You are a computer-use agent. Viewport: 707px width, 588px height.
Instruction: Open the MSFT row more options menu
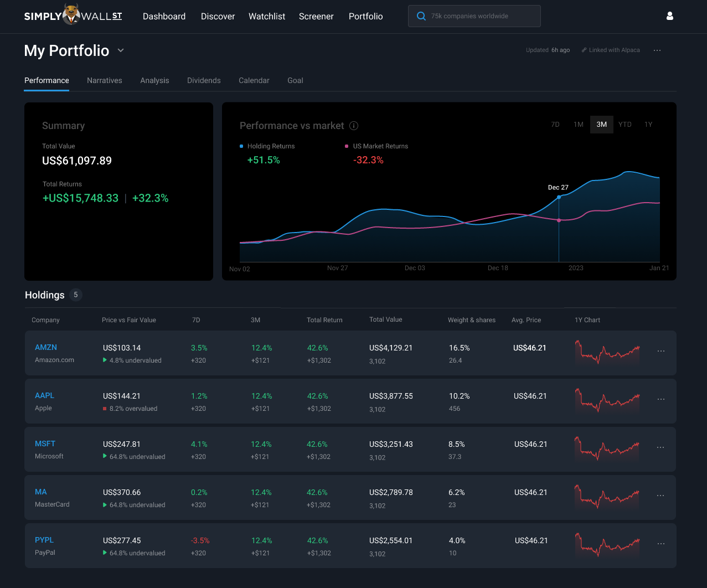click(660, 447)
